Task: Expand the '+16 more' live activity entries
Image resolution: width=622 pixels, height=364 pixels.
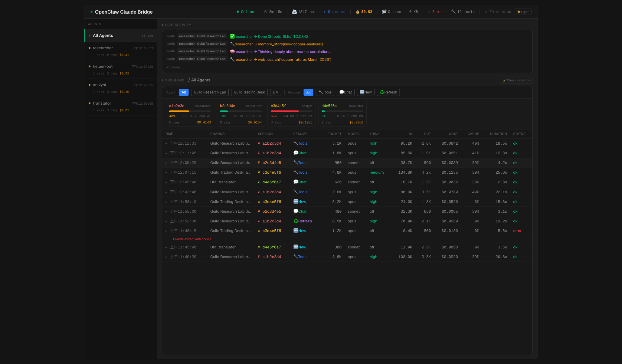Action: pyautogui.click(x=173, y=67)
